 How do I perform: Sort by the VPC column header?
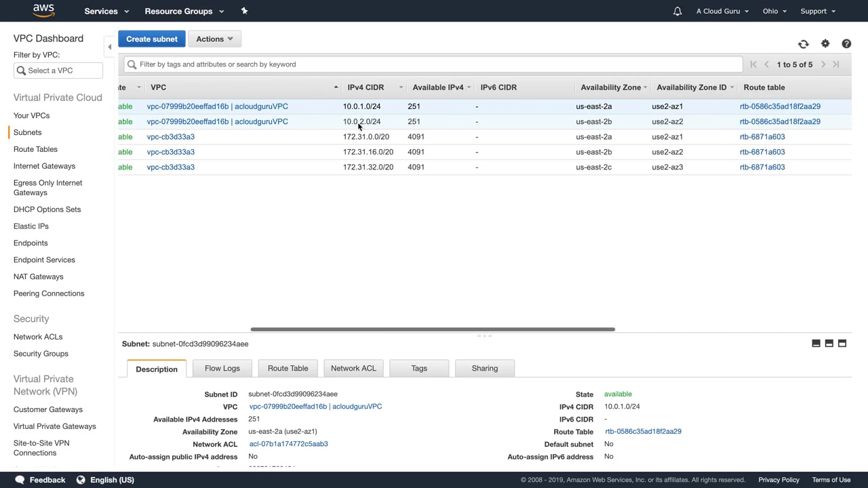click(x=244, y=87)
